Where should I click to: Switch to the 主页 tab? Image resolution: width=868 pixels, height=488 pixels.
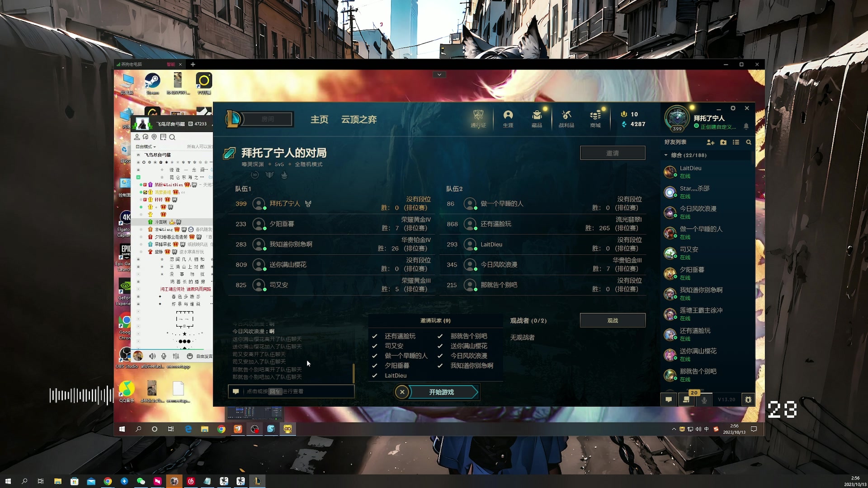coord(319,119)
